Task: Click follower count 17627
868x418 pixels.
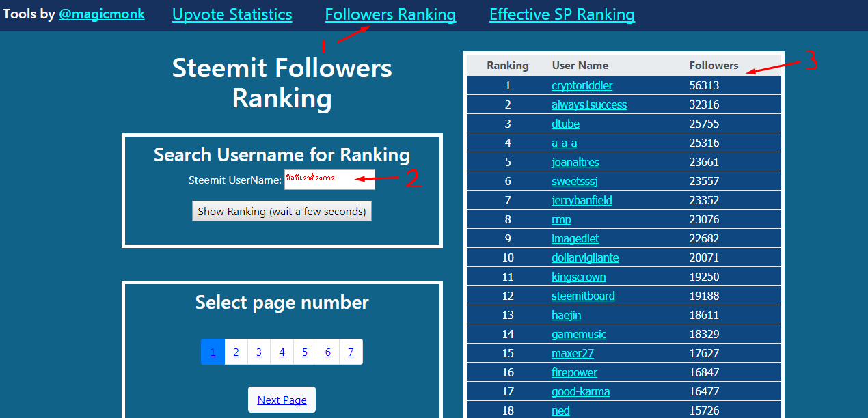Action: click(704, 353)
